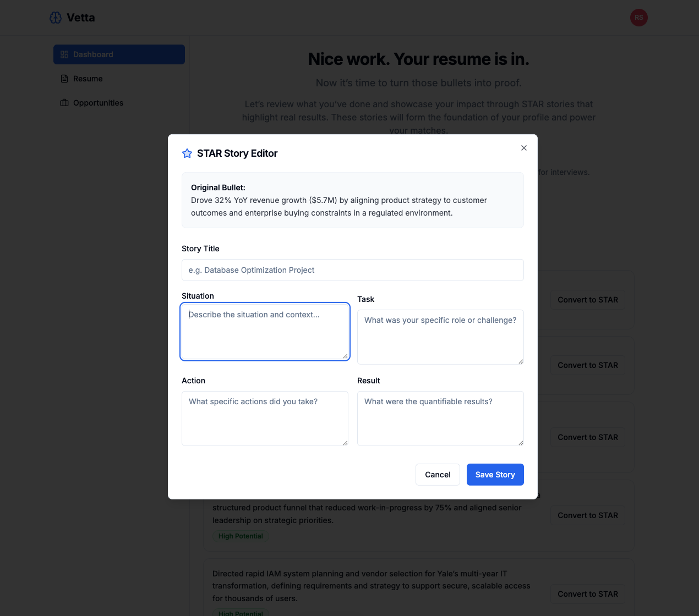Click the star icon beside STAR Story Editor
This screenshot has height=616, width=699.
point(187,153)
